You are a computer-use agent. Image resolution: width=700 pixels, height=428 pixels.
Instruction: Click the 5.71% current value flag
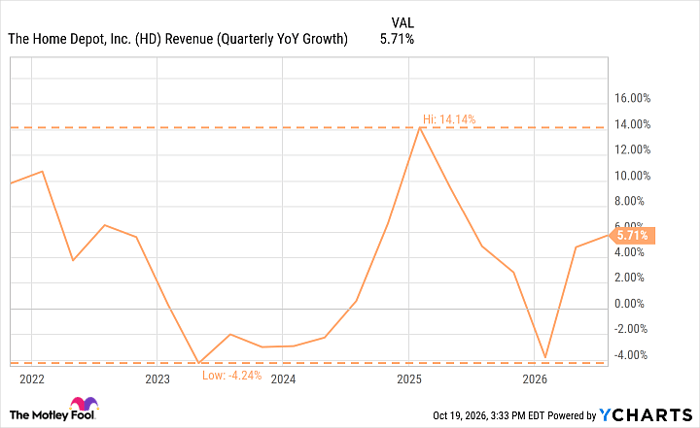point(632,235)
